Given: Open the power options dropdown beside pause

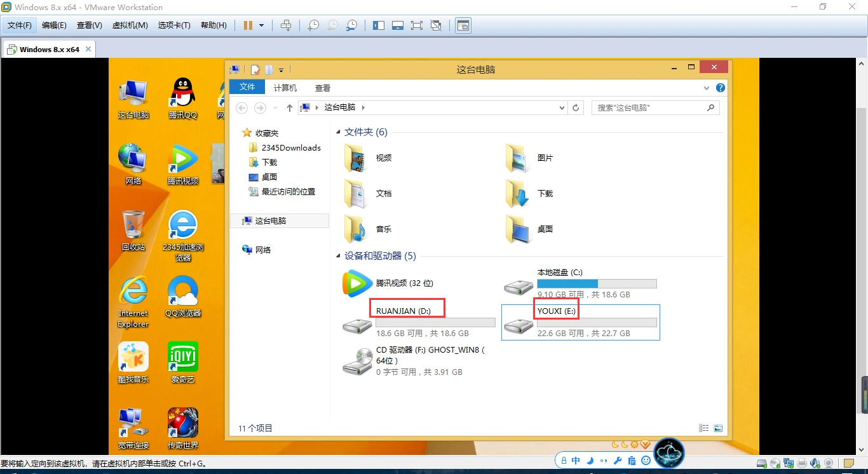Looking at the screenshot, I should click(x=261, y=25).
